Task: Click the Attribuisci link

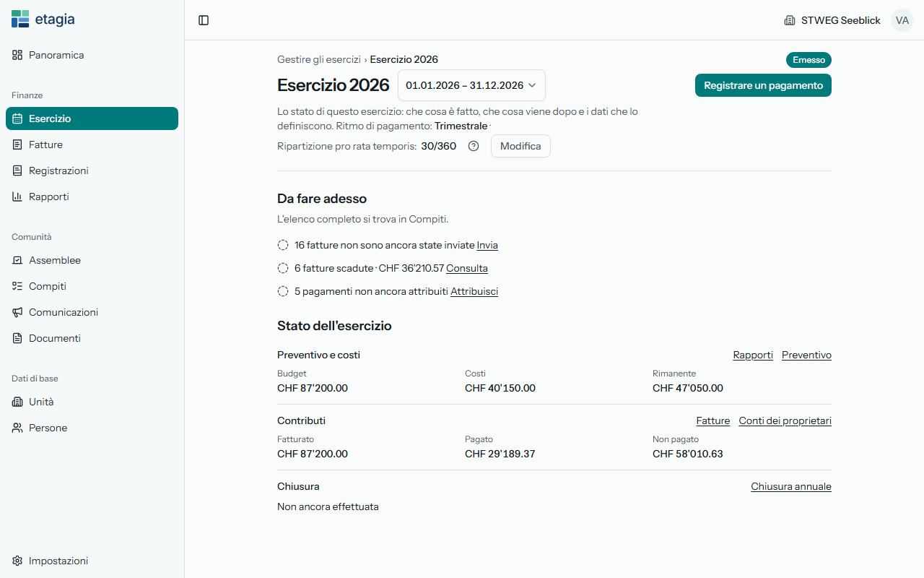Action: (x=474, y=291)
